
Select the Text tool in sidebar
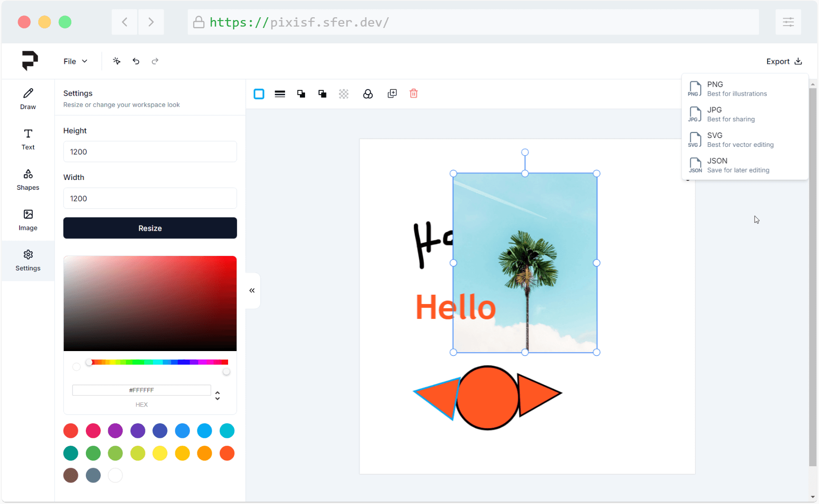[28, 139]
